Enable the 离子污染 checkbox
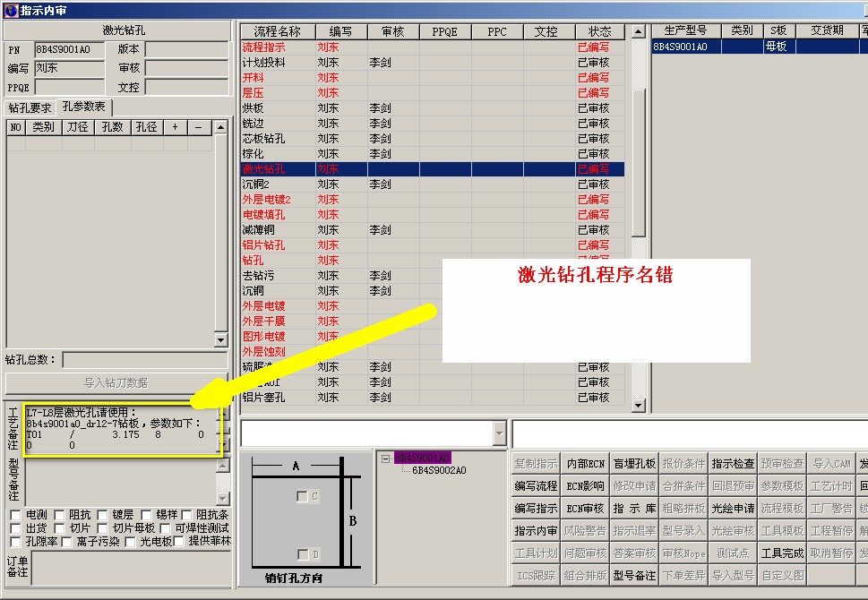 [67, 541]
